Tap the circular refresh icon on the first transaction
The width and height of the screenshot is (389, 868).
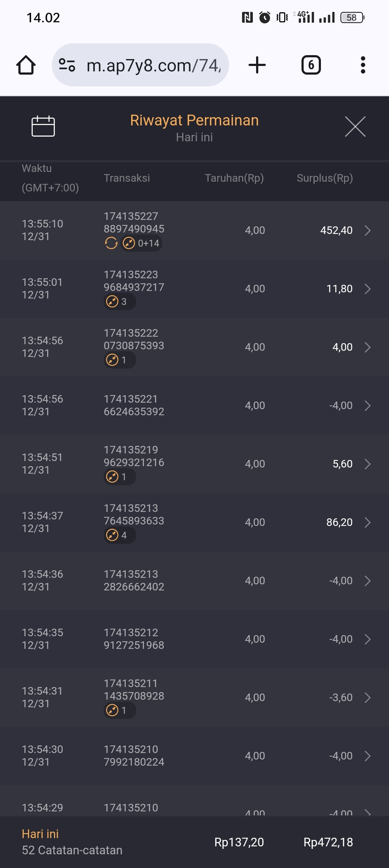point(111,243)
